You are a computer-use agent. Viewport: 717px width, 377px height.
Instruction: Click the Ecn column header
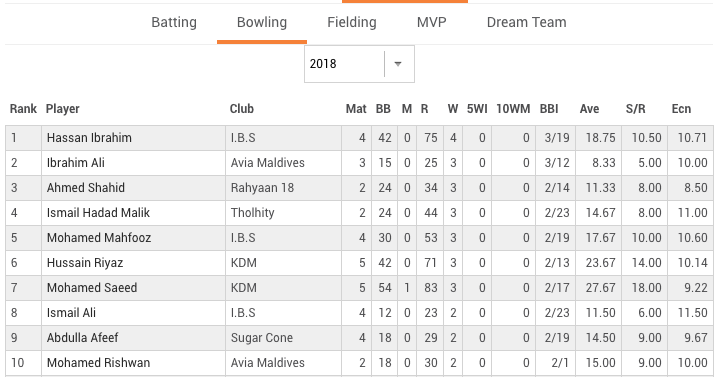[681, 109]
